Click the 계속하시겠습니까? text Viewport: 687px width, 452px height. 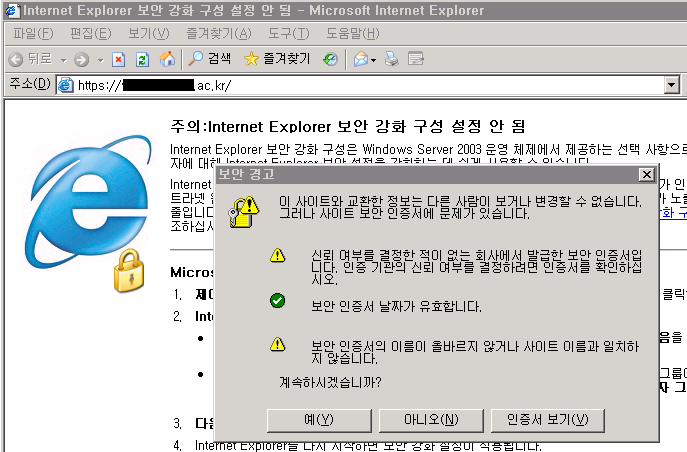pyautogui.click(x=330, y=382)
